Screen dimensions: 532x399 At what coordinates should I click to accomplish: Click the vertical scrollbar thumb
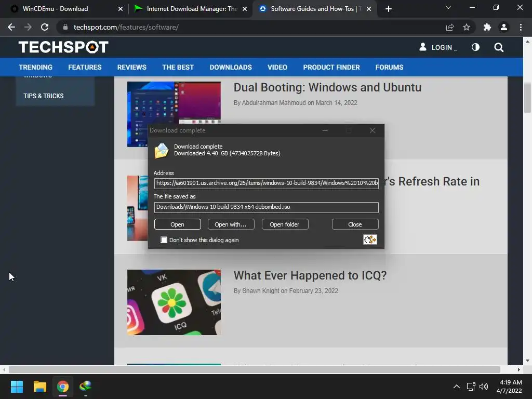(527, 97)
